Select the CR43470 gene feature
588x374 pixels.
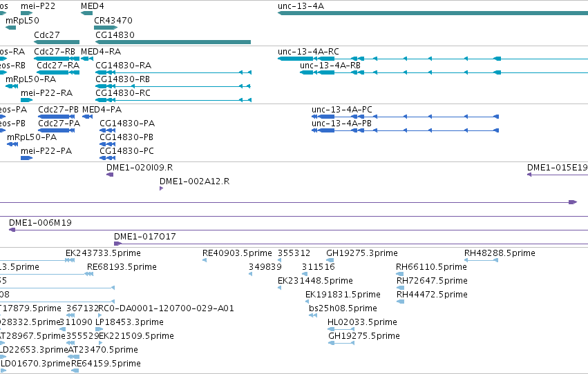pos(106,28)
